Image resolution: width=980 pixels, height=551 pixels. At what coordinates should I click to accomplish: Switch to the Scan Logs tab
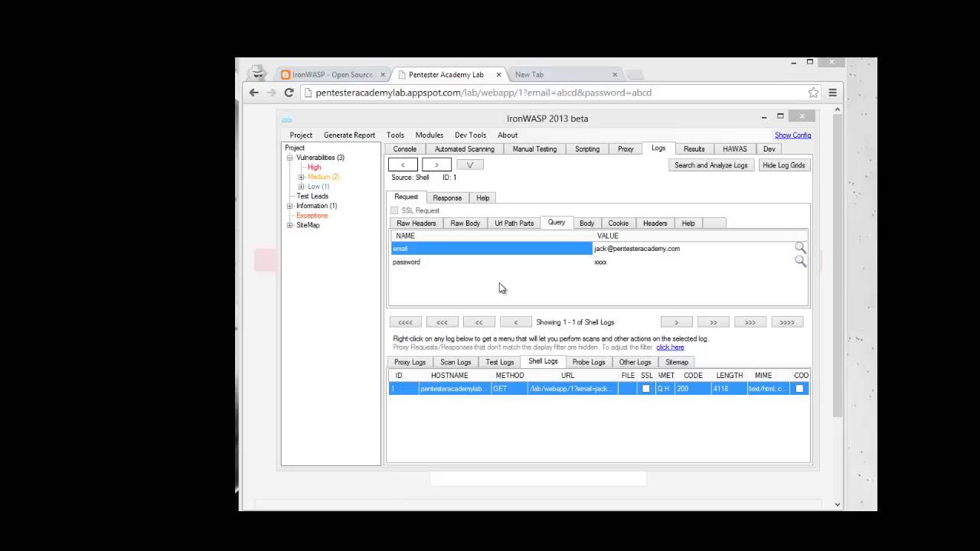coord(456,362)
